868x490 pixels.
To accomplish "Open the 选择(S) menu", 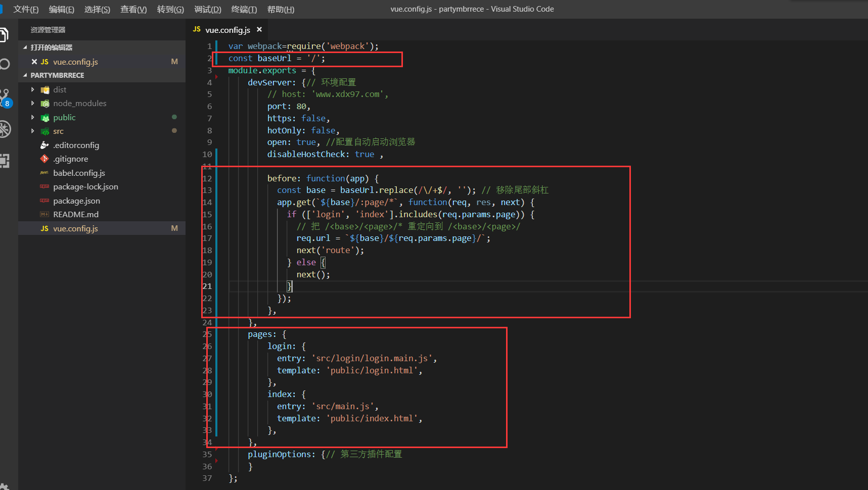I will (97, 9).
